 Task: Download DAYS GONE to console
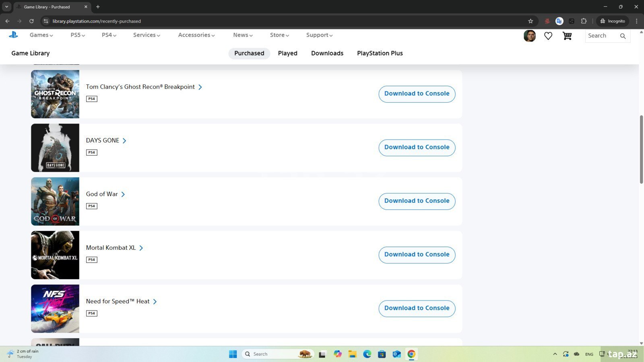click(417, 147)
